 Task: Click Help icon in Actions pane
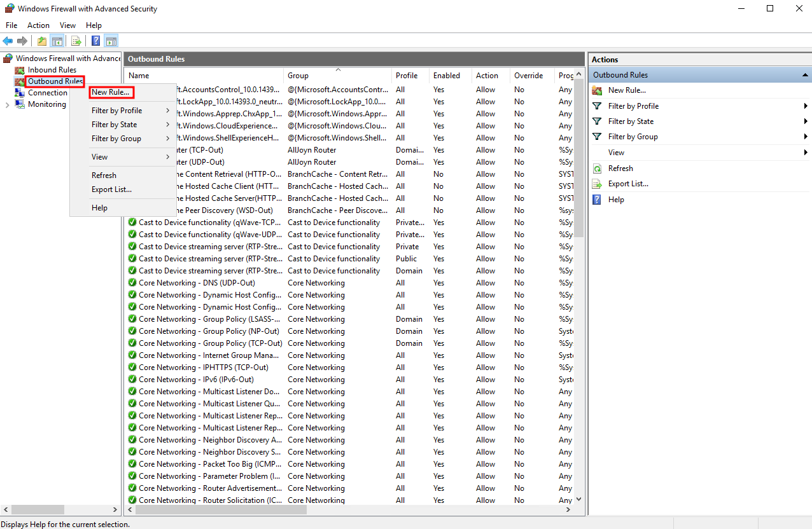(597, 200)
